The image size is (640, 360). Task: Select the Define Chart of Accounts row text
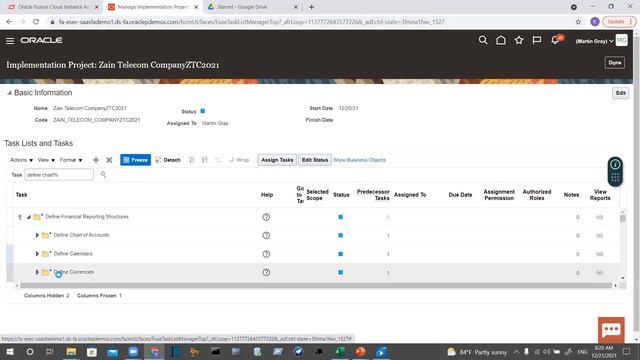pos(81,235)
